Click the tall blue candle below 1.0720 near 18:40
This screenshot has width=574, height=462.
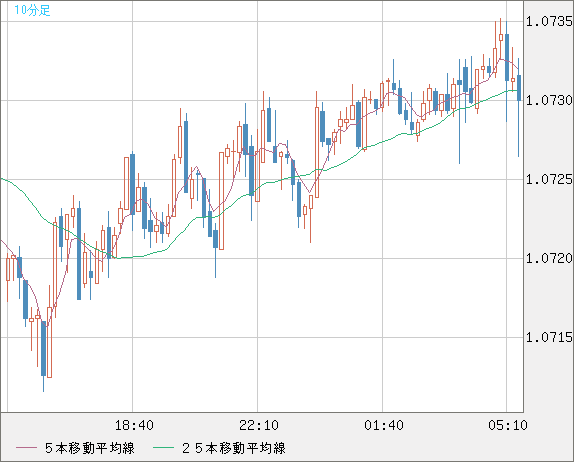click(79, 254)
